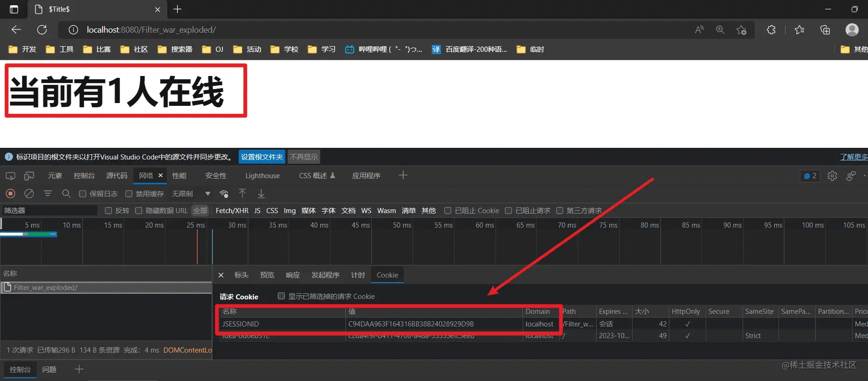
Task: Open the 其他 bookmarks folder
Action: pos(854,49)
